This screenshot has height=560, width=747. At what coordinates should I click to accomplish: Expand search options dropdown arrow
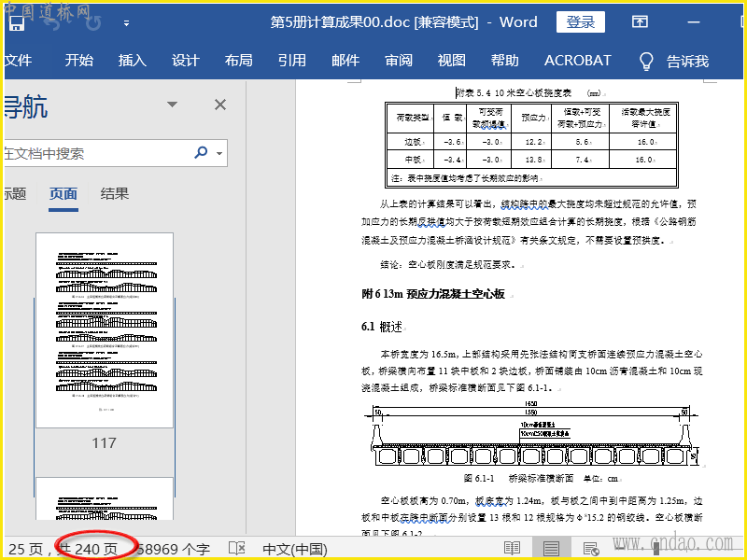pyautogui.click(x=219, y=153)
